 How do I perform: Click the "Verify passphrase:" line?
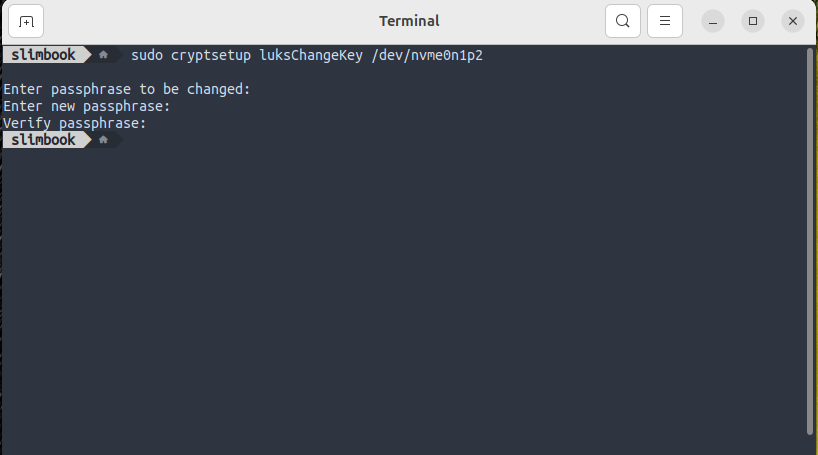[x=75, y=123]
